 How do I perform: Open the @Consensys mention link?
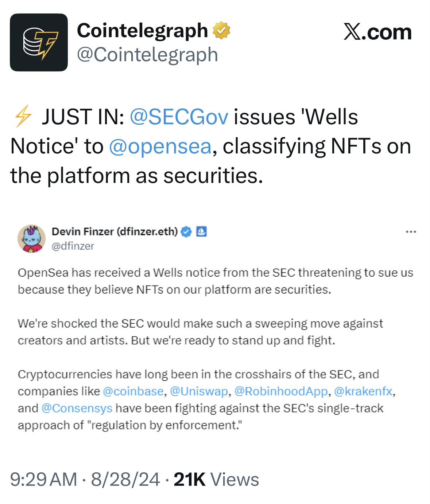pyautogui.click(x=77, y=408)
